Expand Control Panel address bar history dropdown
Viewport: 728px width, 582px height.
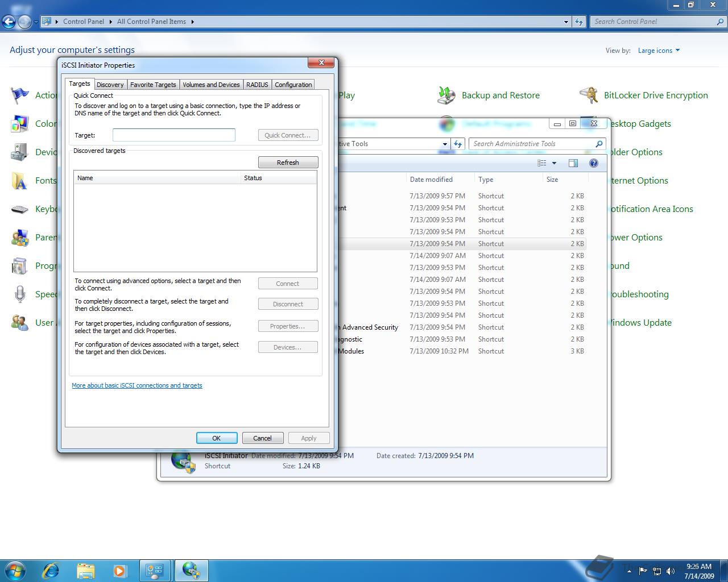(x=566, y=22)
